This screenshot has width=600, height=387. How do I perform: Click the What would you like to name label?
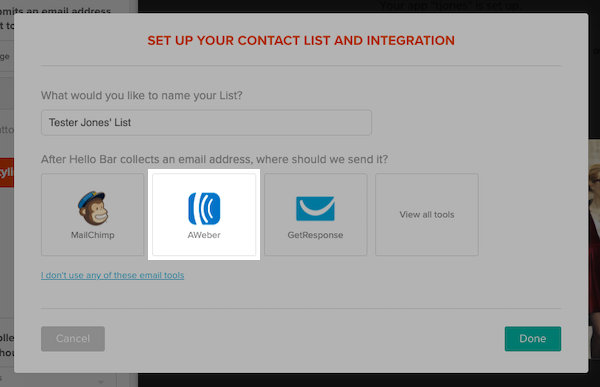tap(142, 95)
